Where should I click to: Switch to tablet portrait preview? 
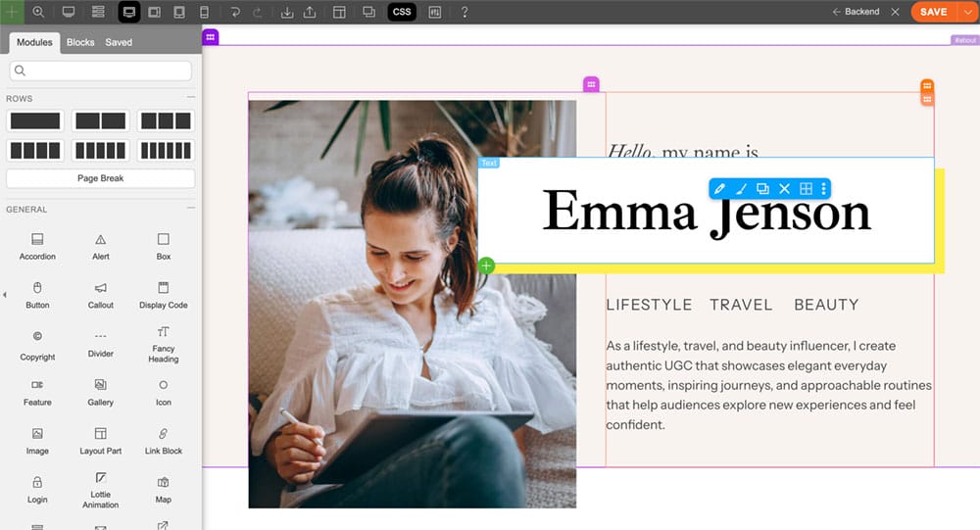178,12
